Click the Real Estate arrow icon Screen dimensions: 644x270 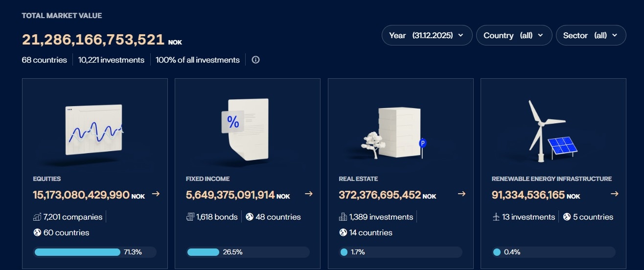point(461,194)
